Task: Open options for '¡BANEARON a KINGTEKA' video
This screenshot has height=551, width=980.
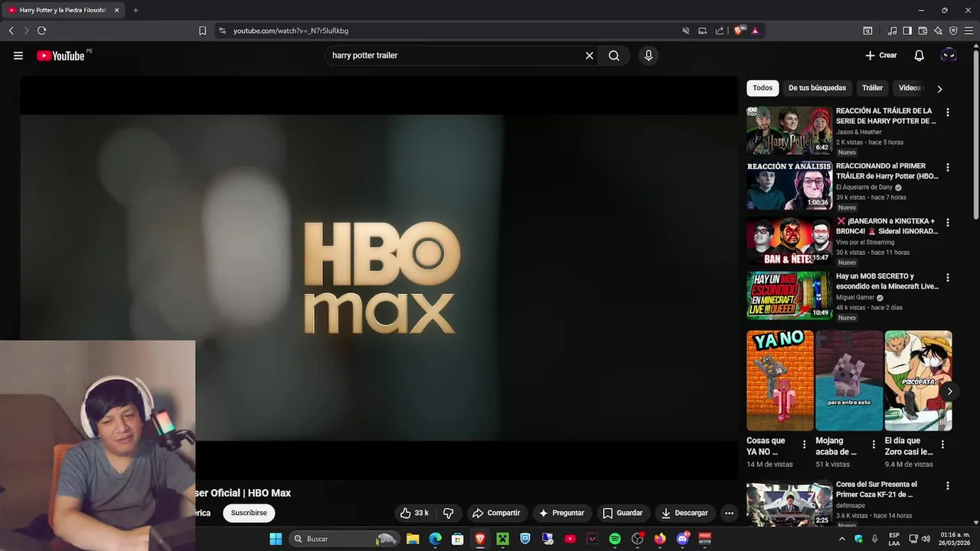Action: click(948, 223)
